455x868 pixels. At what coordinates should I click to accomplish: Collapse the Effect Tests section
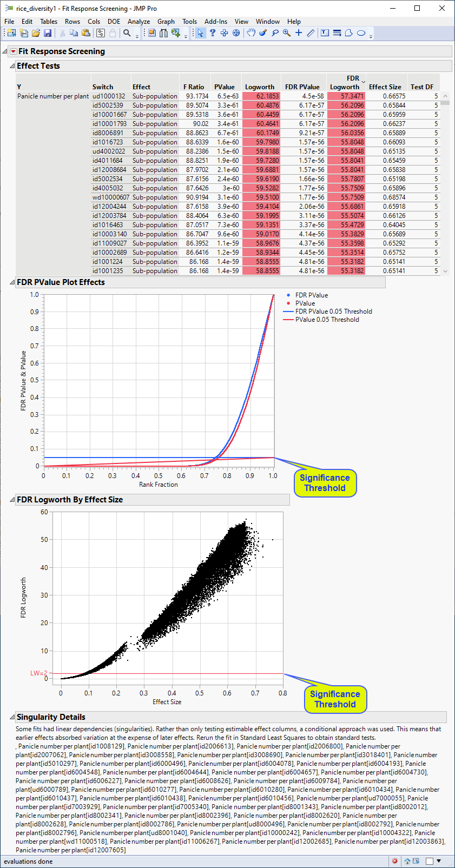coord(12,66)
